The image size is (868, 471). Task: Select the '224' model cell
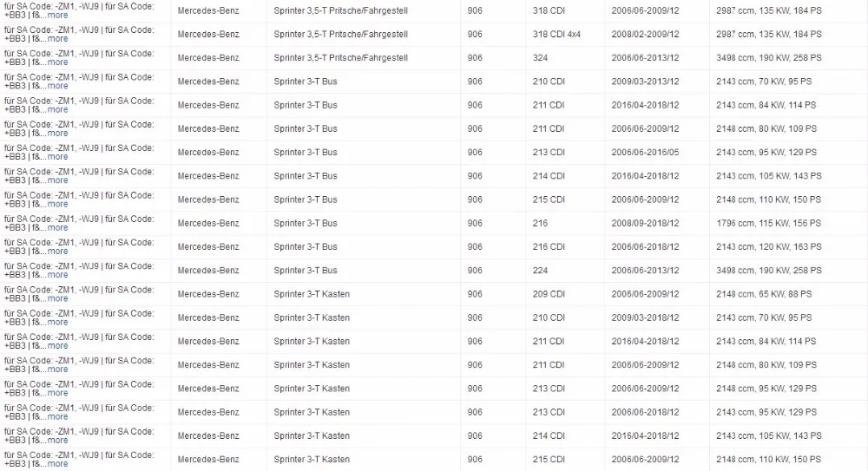(x=540, y=271)
